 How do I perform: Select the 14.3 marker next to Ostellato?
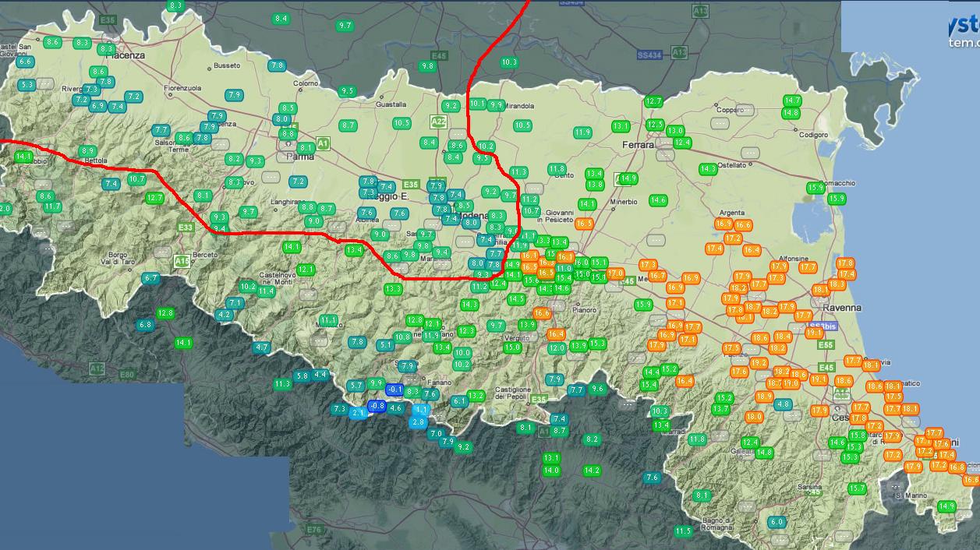coord(708,169)
